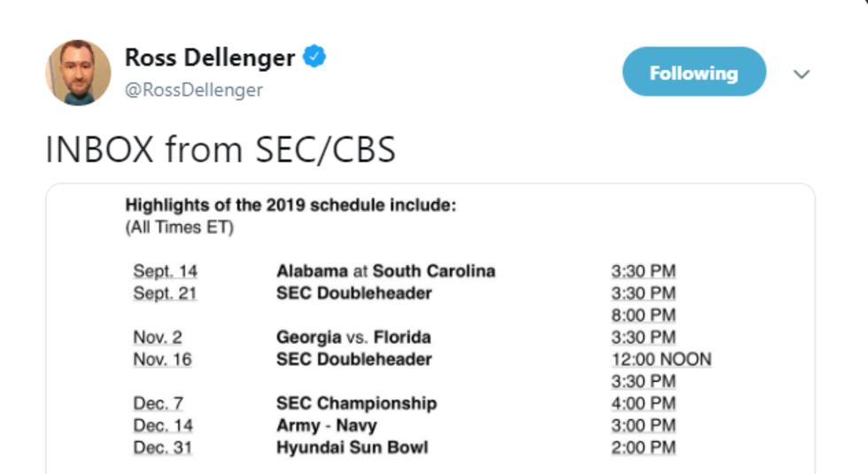Click the Georgia vs. Florida matchup
The image size is (868, 474).
353,338
